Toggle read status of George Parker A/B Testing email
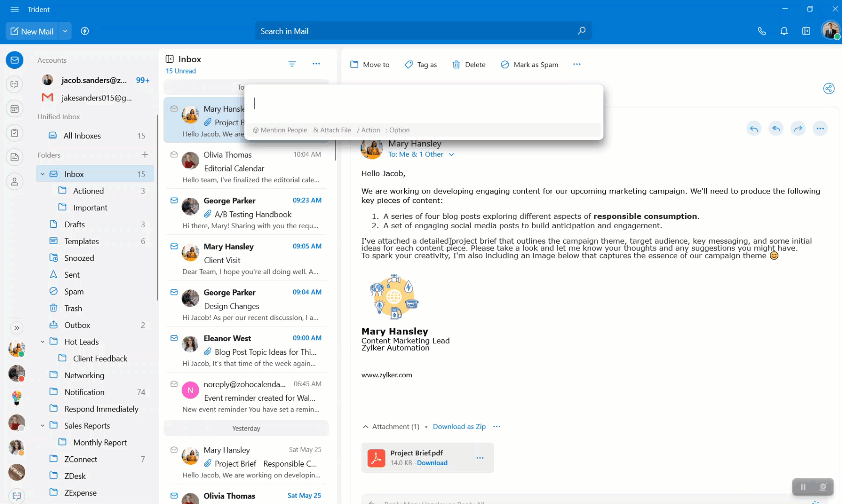The height and width of the screenshot is (504, 842). point(174,201)
